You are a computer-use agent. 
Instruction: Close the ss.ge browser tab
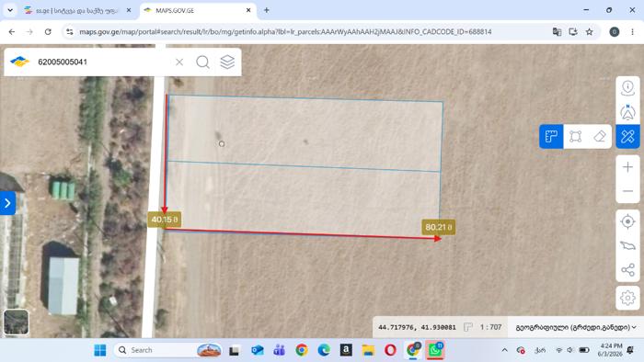tap(129, 10)
